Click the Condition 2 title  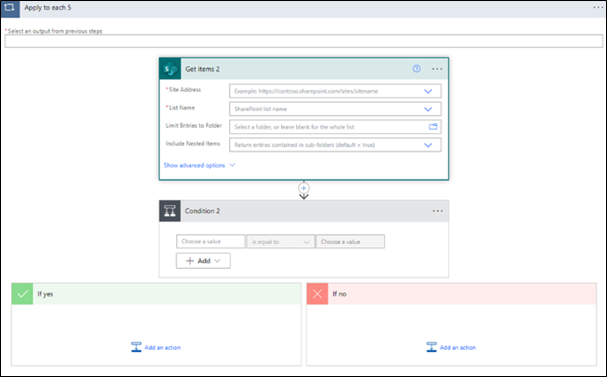click(202, 211)
